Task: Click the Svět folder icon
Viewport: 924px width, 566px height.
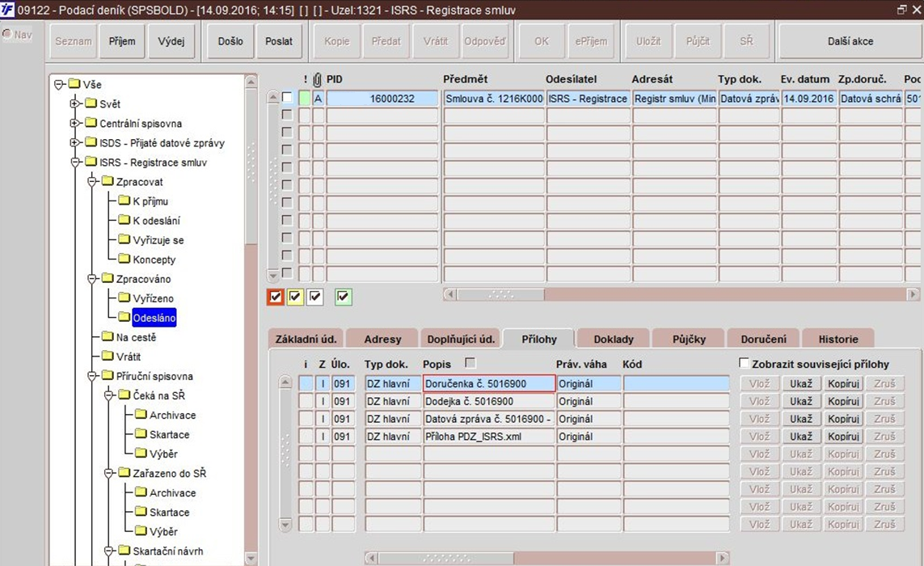Action: coord(91,103)
